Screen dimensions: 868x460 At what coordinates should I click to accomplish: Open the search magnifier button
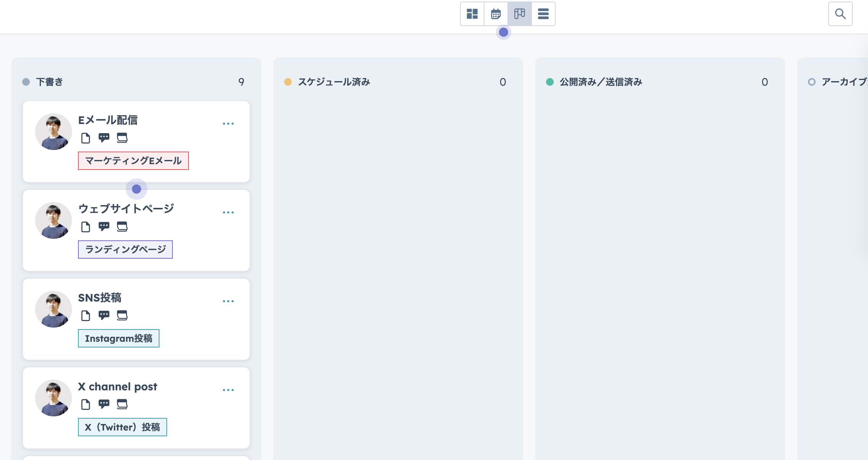(840, 14)
